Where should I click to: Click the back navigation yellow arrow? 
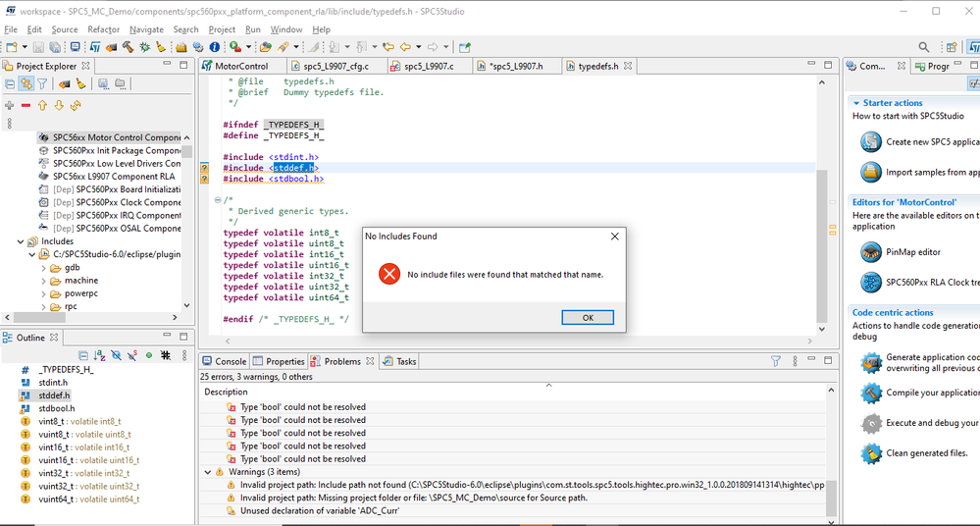pos(405,47)
